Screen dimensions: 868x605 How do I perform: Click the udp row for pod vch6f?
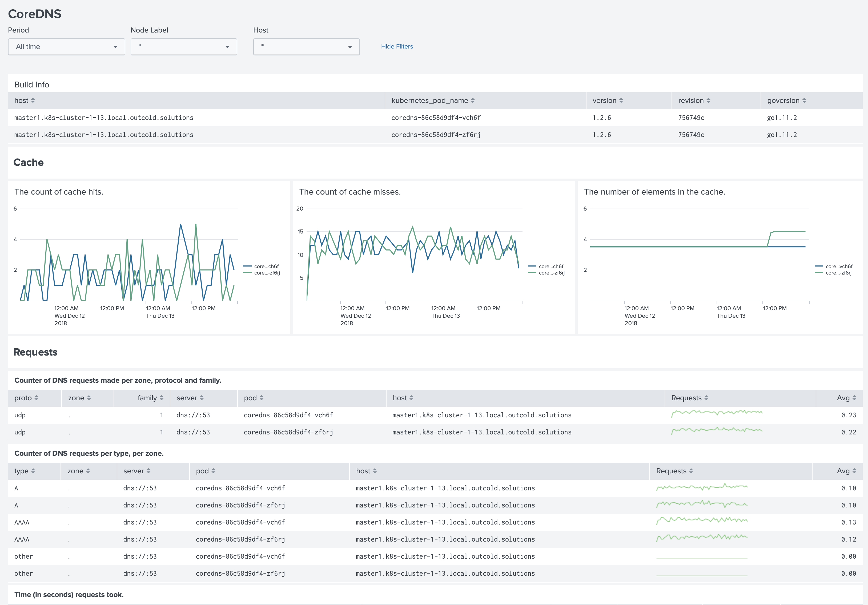pyautogui.click(x=435, y=415)
